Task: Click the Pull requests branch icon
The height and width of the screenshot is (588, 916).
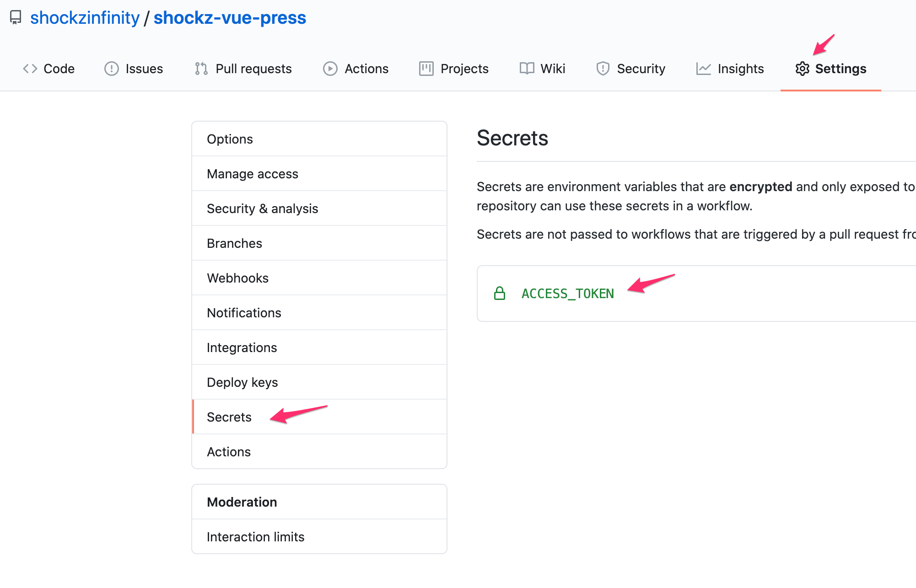Action: 201,69
